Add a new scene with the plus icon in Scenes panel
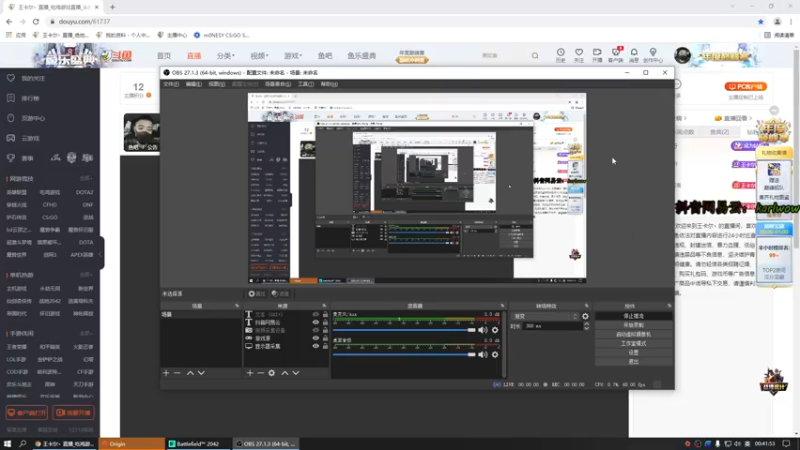The image size is (800, 450). click(166, 373)
